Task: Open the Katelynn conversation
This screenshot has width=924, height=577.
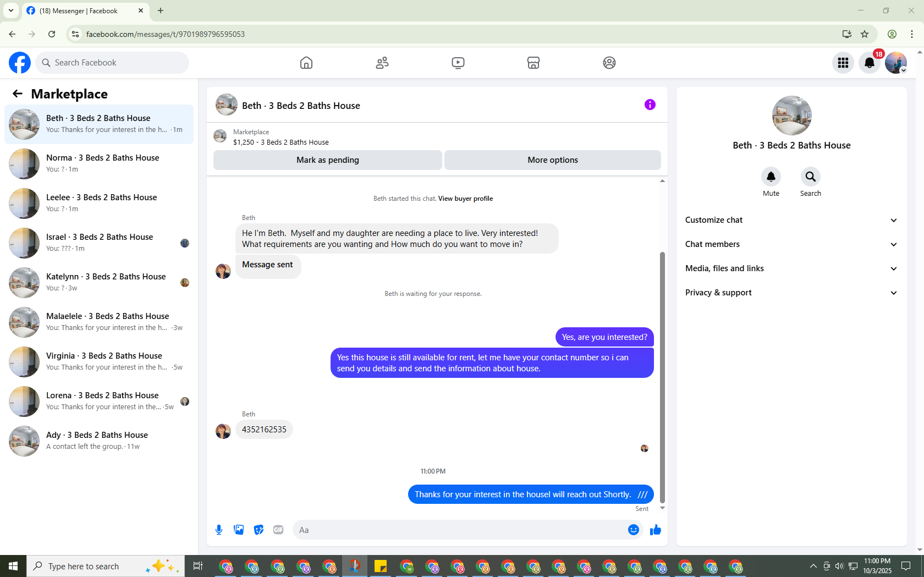Action: click(x=99, y=283)
